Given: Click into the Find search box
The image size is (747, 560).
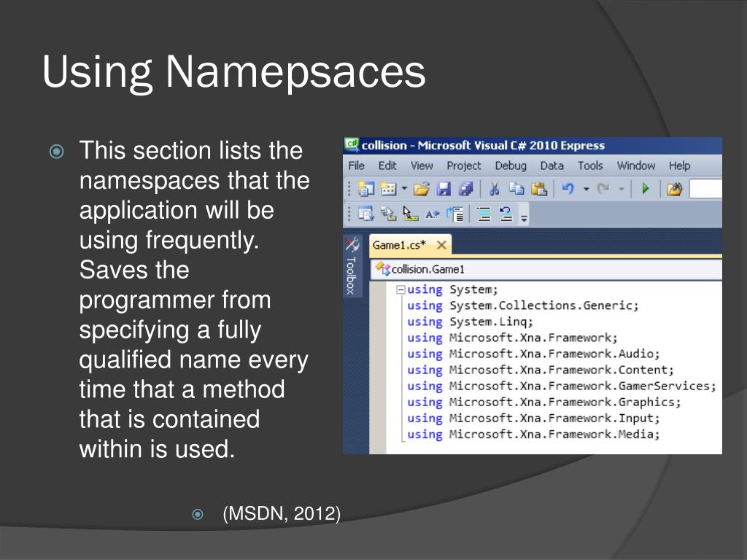Looking at the screenshot, I should tap(705, 189).
